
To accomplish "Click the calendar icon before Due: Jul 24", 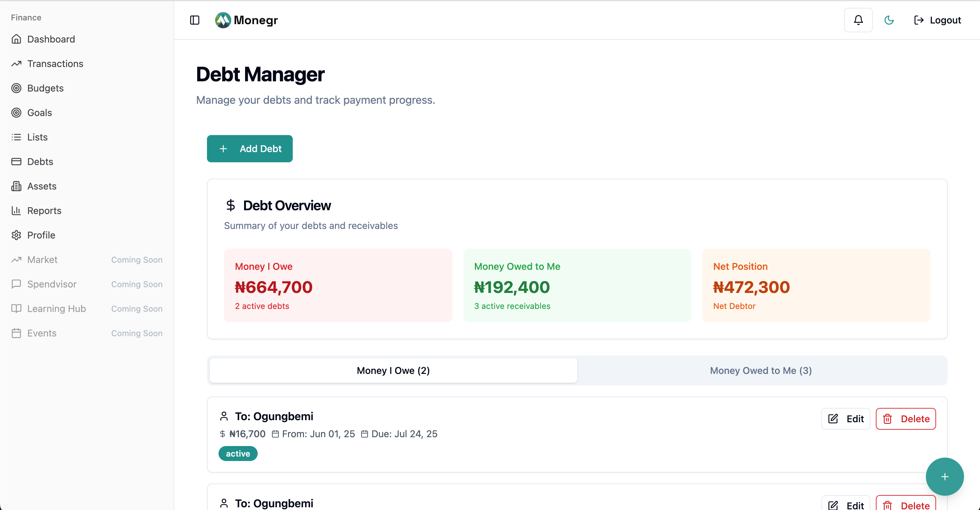I will click(x=365, y=434).
